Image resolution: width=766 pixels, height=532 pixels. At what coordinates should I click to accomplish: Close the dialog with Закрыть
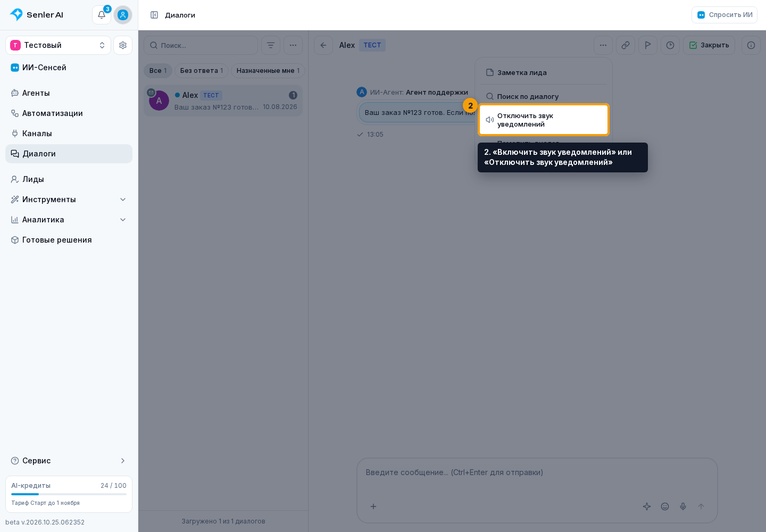coord(709,45)
